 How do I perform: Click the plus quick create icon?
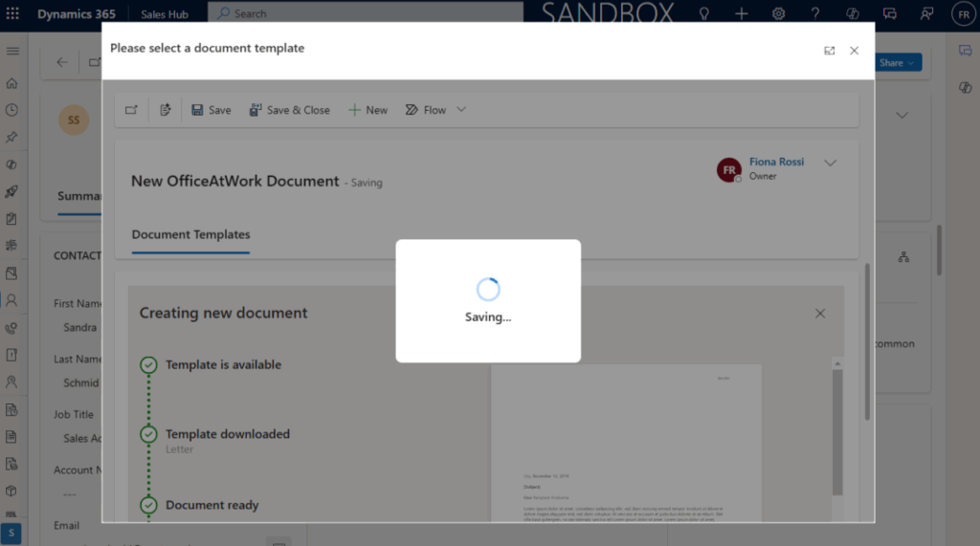742,13
